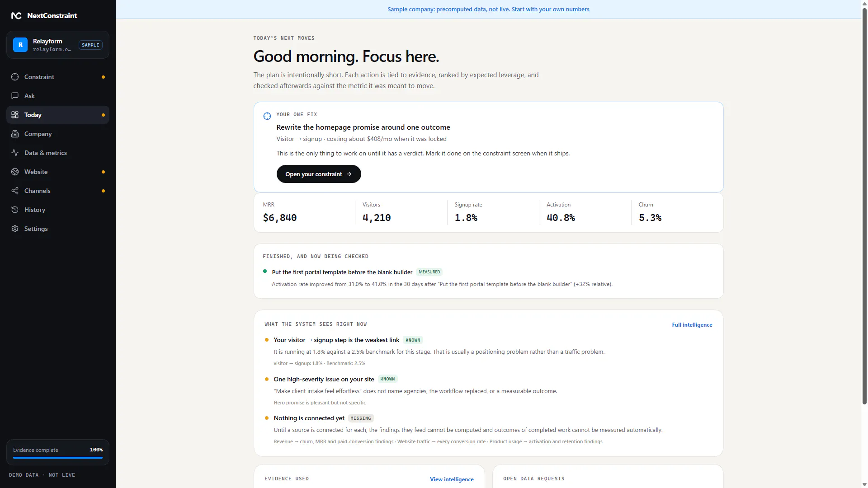Click Rewrite the homepage promise heading
The image size is (868, 488).
click(363, 127)
